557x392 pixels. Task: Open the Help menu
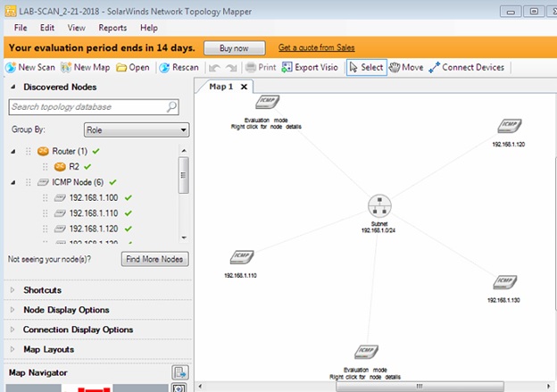point(149,28)
